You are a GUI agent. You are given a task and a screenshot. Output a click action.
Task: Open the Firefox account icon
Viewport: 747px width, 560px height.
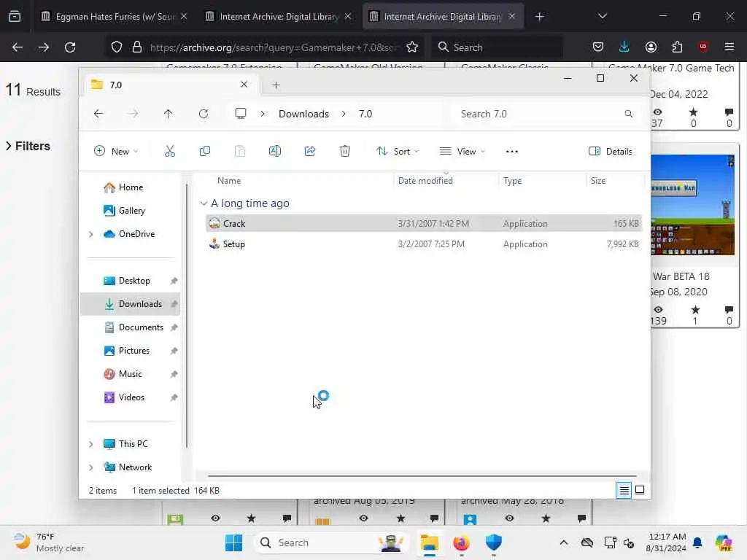[651, 47]
